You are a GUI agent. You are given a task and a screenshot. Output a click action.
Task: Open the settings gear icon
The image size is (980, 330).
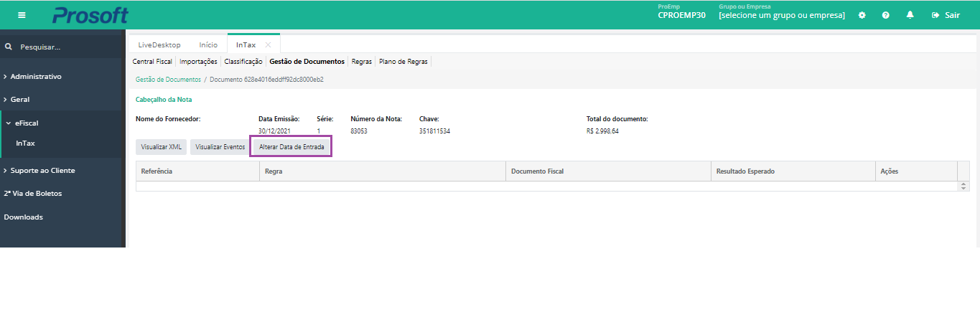tap(862, 15)
